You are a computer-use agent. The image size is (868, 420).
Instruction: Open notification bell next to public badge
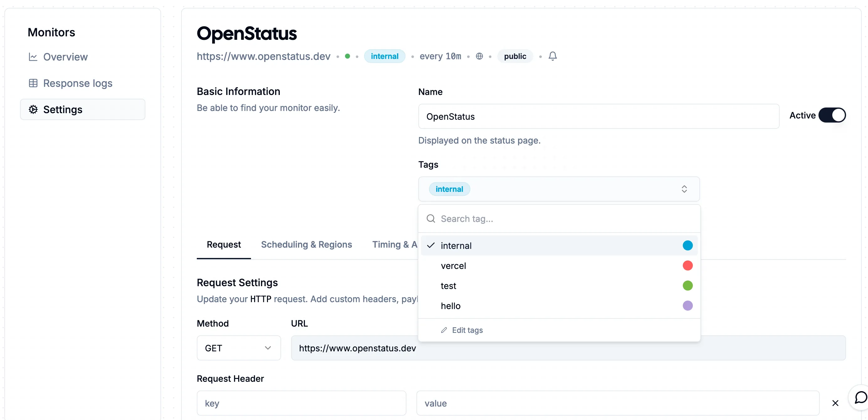point(553,56)
